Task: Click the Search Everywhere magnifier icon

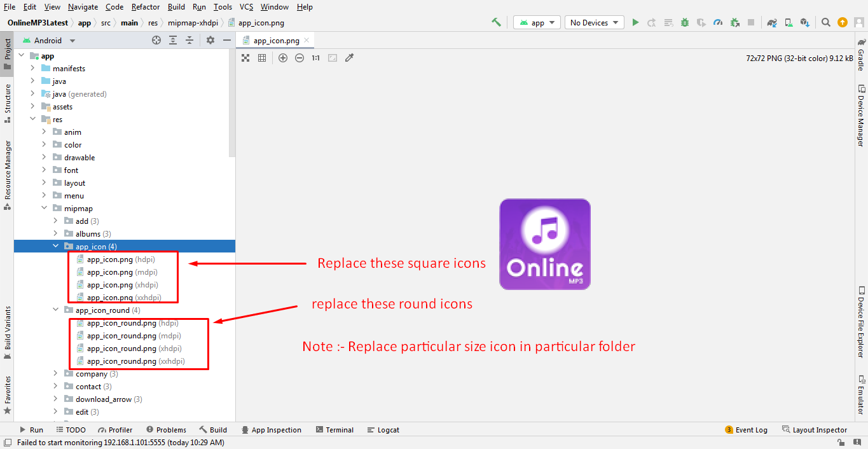Action: tap(825, 22)
